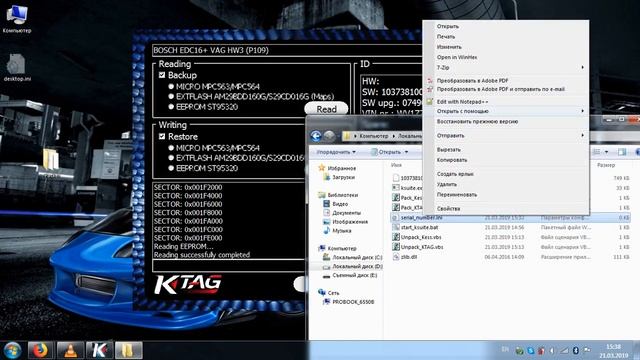Image resolution: width=640 pixels, height=360 pixels.
Task: Select the Unpack_Kess.vbs script file
Action: tap(421, 237)
